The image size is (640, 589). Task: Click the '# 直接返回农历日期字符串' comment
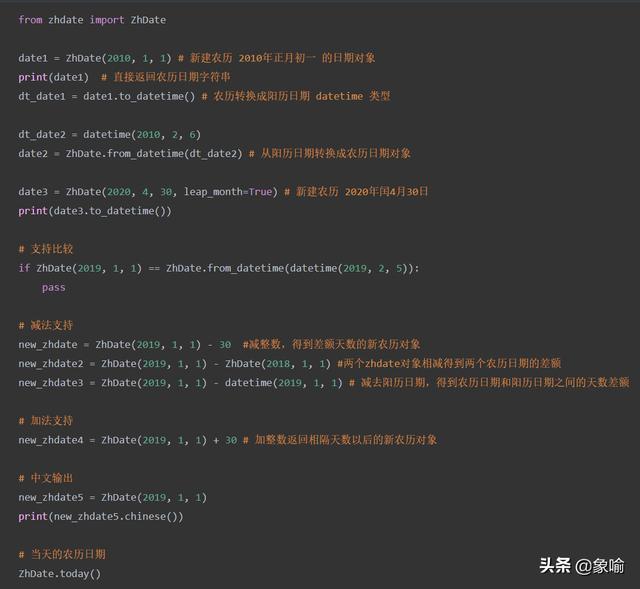click(x=166, y=77)
